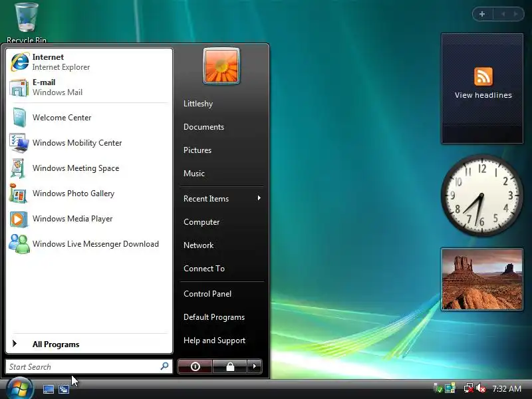Open Network from Start menu
Image resolution: width=532 pixels, height=399 pixels.
(x=198, y=245)
